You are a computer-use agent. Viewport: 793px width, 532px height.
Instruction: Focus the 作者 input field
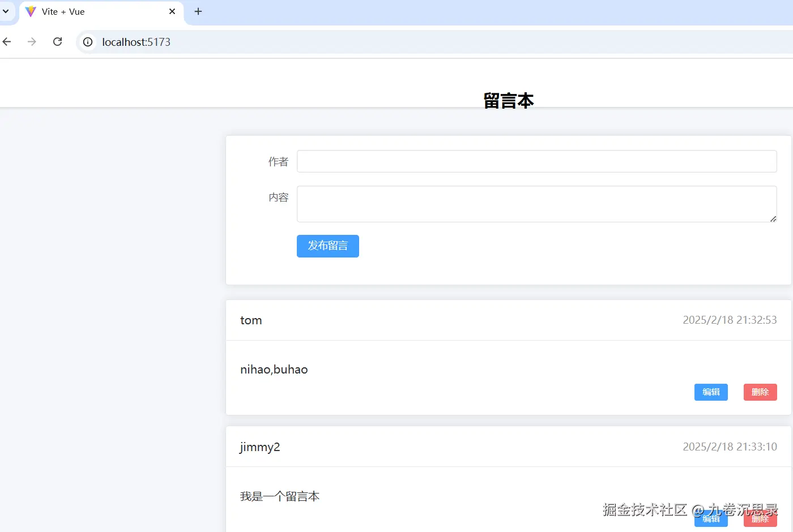(x=536, y=161)
